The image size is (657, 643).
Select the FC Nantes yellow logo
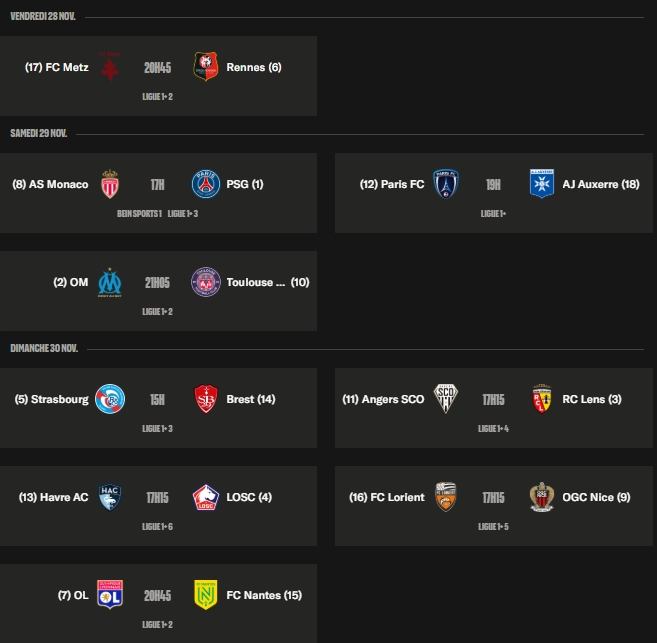coord(205,595)
